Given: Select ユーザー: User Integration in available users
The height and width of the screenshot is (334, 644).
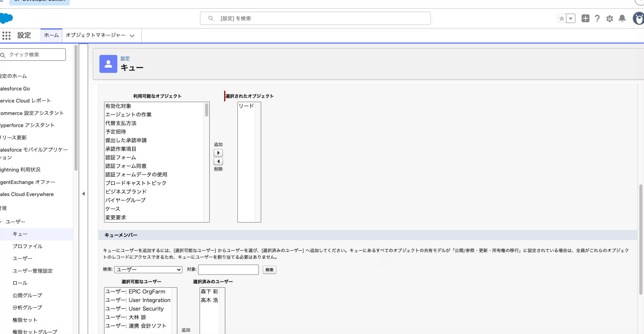Looking at the screenshot, I should 138,300.
